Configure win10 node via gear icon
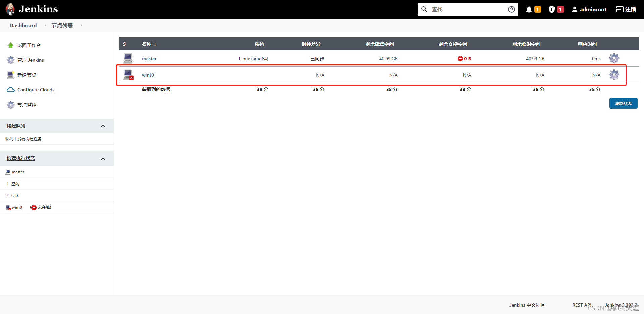 [x=614, y=74]
